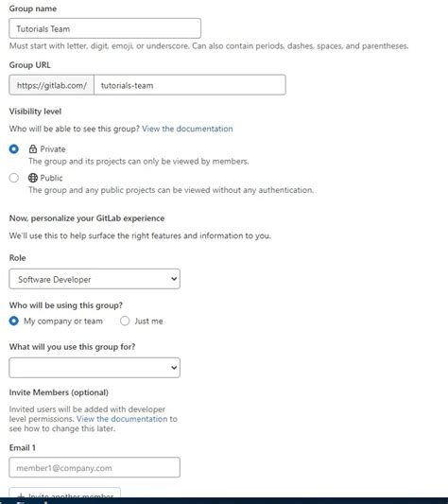
Task: Click the Invite another member button
Action: tap(65, 494)
